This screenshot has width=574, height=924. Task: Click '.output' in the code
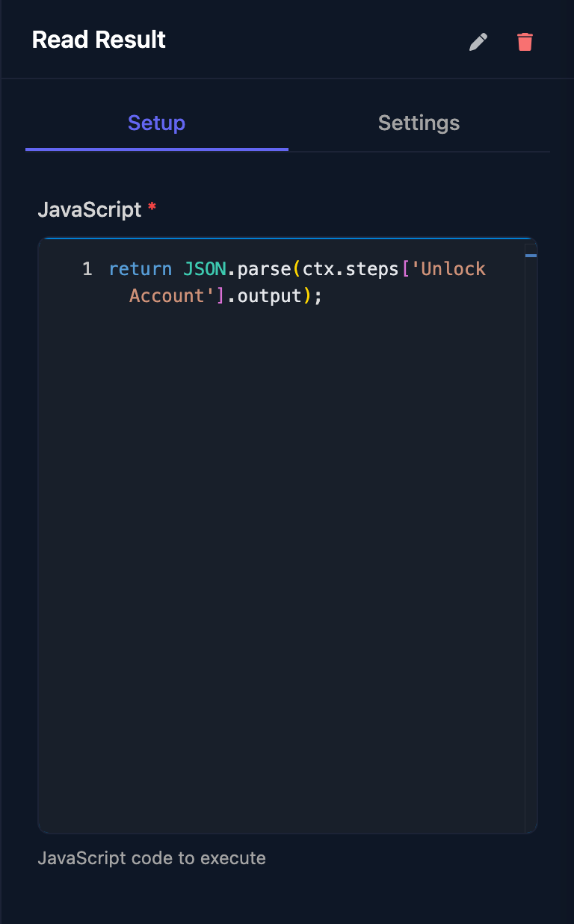[x=264, y=296]
